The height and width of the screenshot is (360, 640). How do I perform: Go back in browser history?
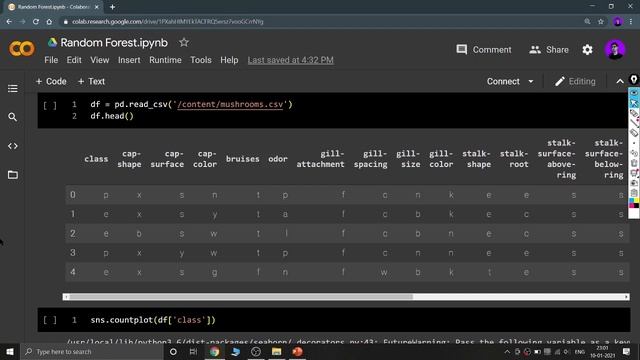coord(9,22)
